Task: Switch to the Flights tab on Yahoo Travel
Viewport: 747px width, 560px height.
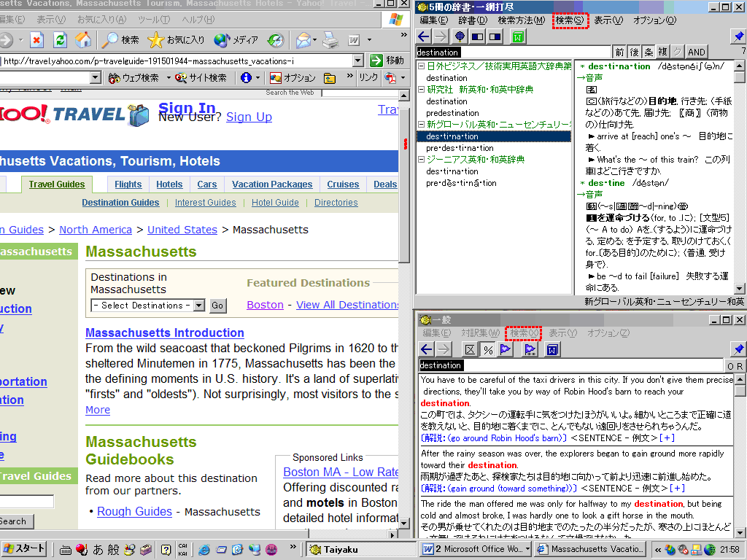Action: point(128,184)
